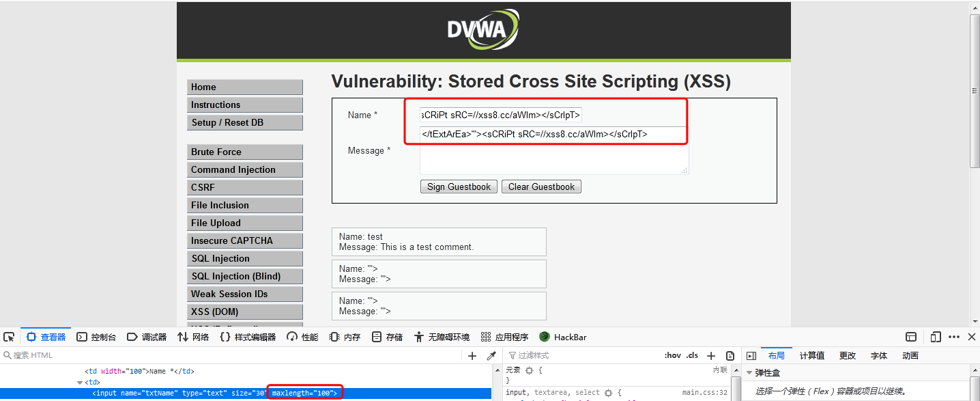Image resolution: width=980 pixels, height=401 pixels.
Task: Toggle the :hov pseudo-class panel
Action: (672, 355)
